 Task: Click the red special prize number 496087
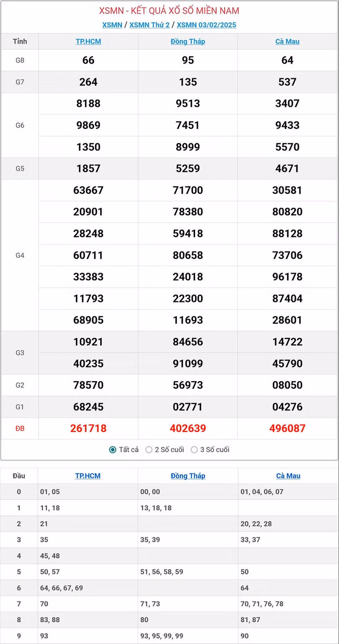[x=288, y=428]
